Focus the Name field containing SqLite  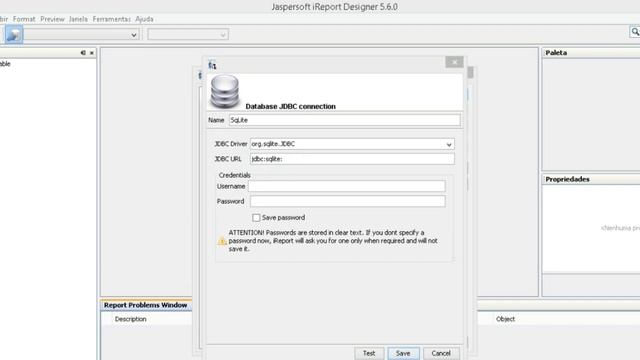coord(344,120)
